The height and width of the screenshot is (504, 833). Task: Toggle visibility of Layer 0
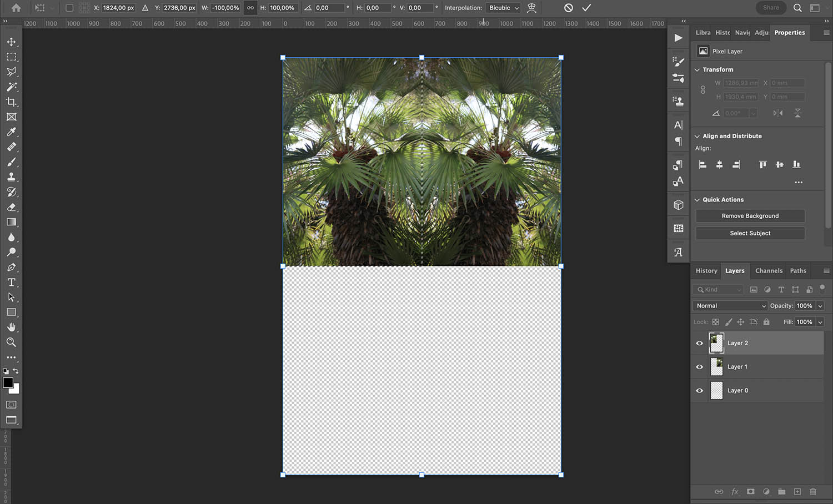(x=699, y=390)
